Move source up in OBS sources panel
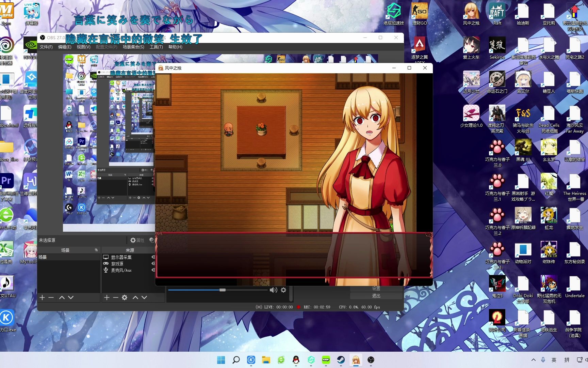Image resolution: width=588 pixels, height=368 pixels. tap(135, 297)
